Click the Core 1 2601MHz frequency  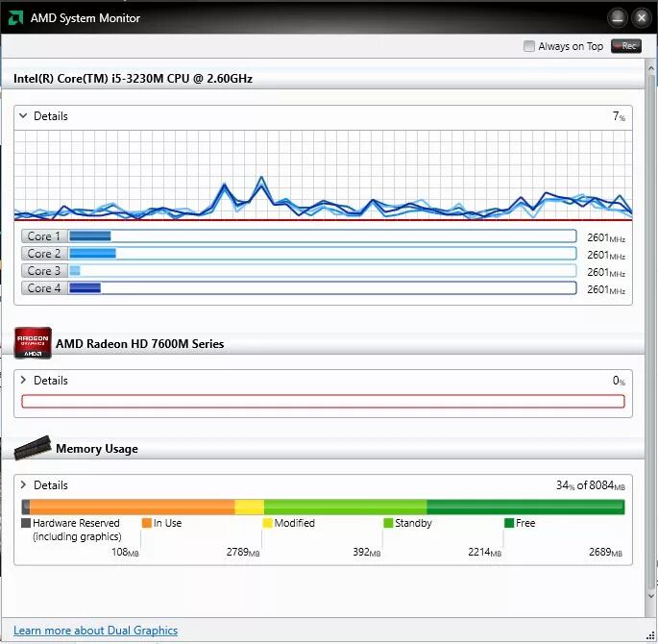click(606, 237)
